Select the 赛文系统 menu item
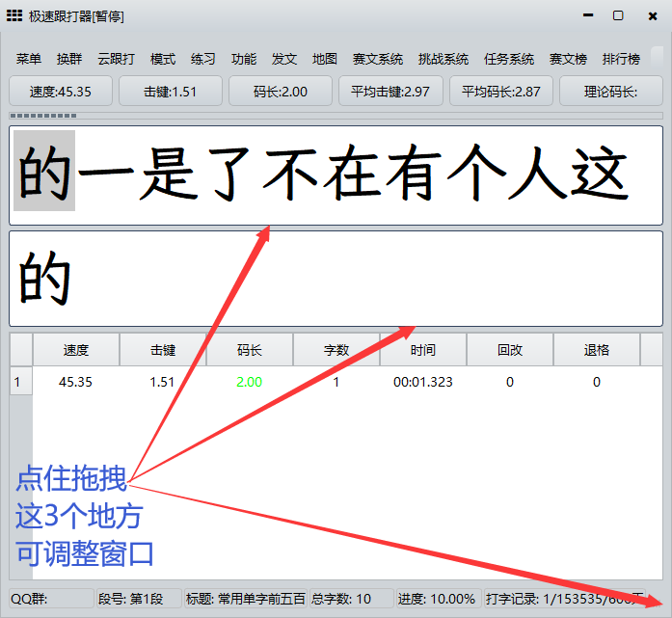The image size is (672, 618). pos(378,59)
